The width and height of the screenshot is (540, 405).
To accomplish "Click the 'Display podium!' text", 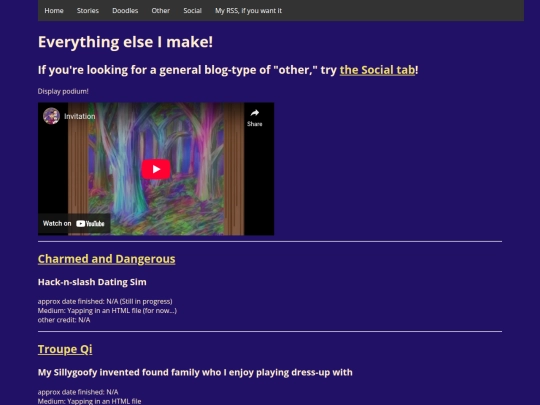I will 63,91.
